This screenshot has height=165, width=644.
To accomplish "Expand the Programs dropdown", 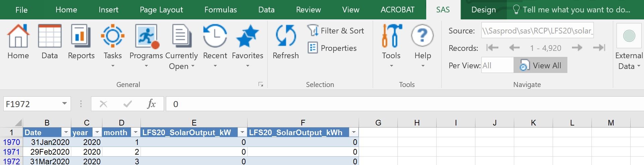I will [x=146, y=66].
